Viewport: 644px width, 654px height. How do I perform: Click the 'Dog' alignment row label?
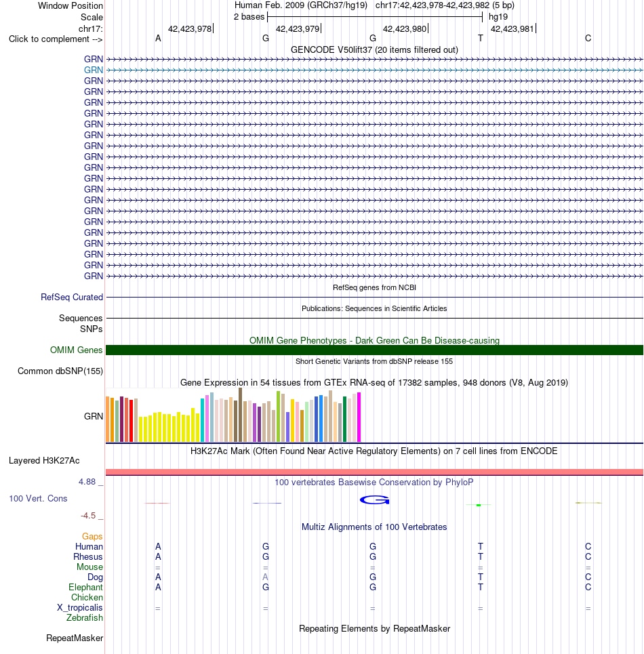coord(95,577)
